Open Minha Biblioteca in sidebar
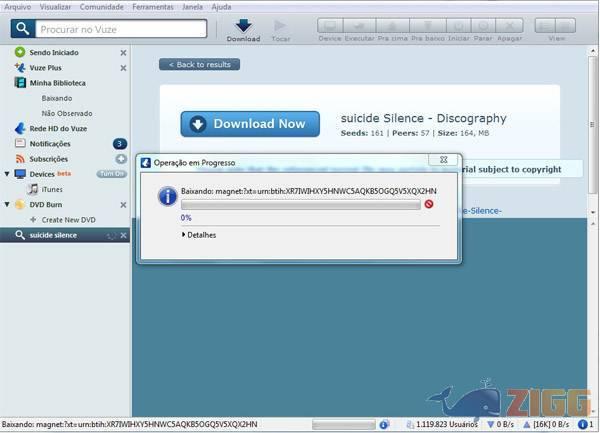 click(58, 83)
